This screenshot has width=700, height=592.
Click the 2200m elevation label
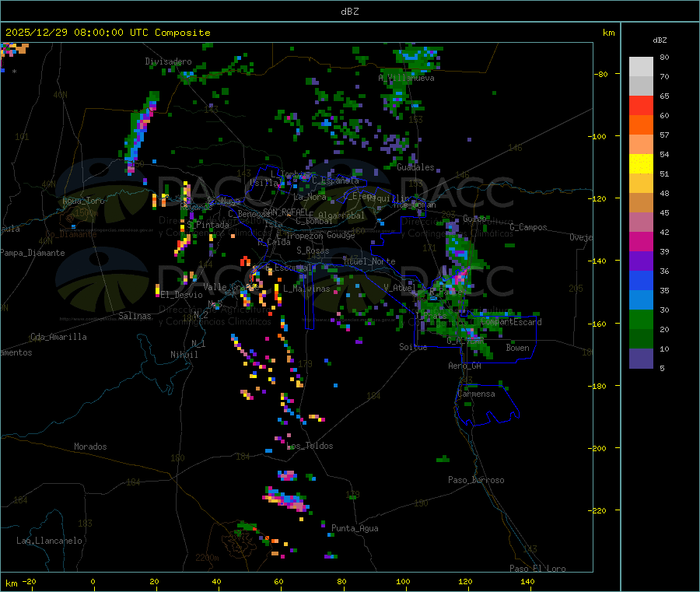click(207, 558)
